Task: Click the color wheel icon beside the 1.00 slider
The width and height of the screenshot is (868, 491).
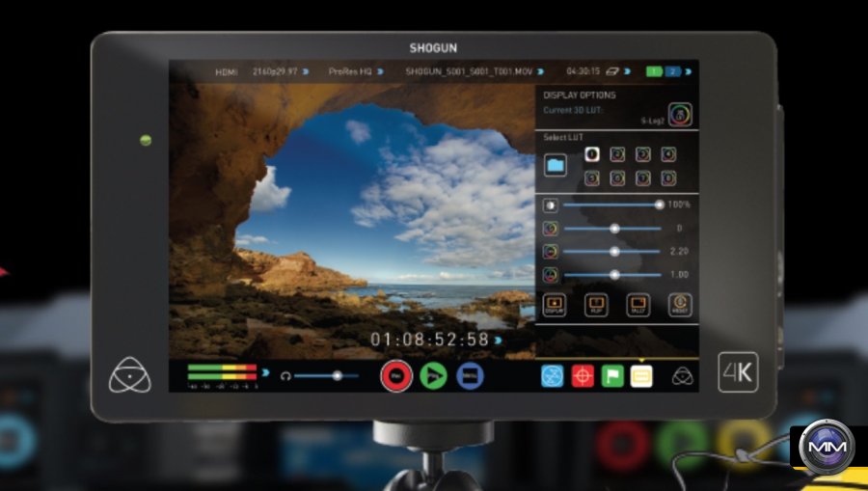Action: click(x=551, y=275)
